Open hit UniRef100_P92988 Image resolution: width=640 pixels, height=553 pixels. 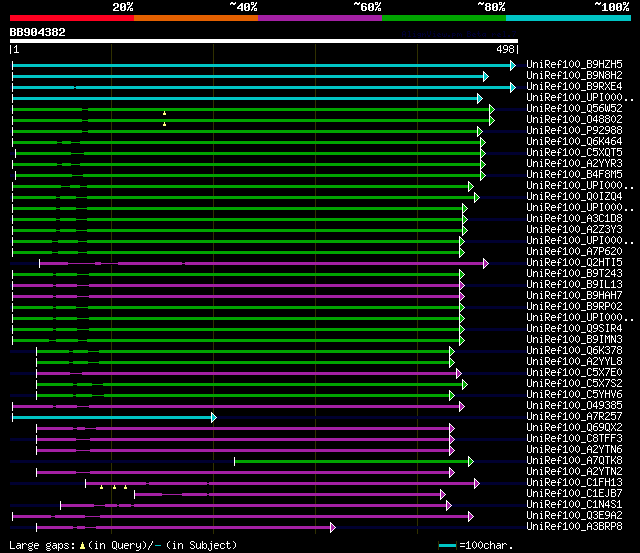(x=574, y=131)
